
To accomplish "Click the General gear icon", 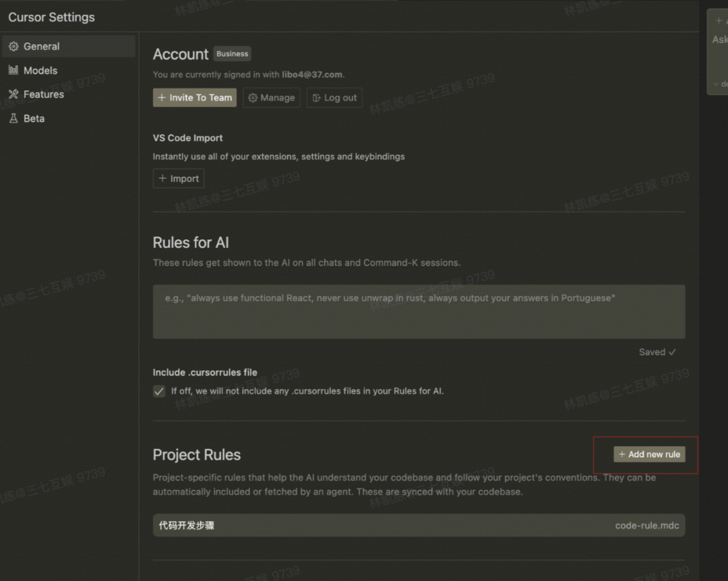I will tap(13, 47).
